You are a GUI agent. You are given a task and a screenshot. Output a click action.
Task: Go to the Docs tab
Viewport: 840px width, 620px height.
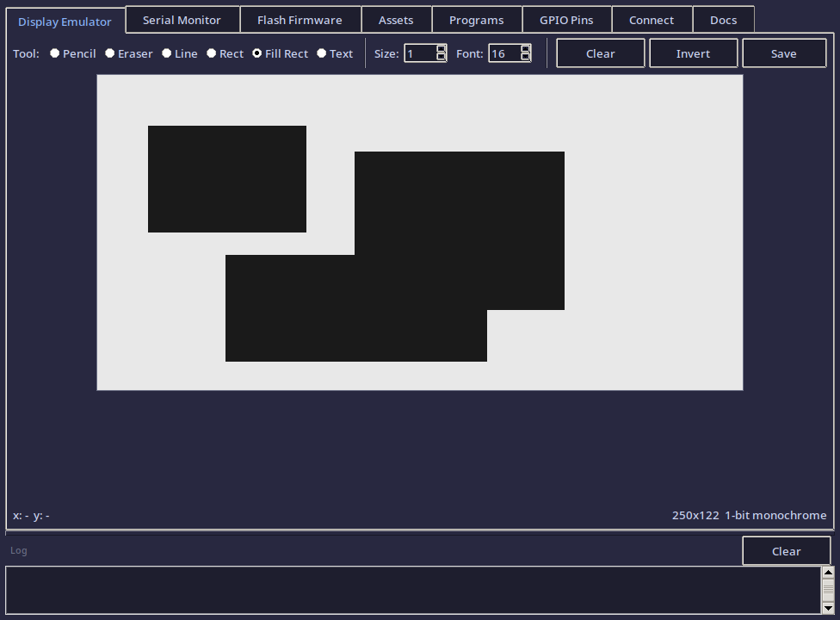point(723,19)
